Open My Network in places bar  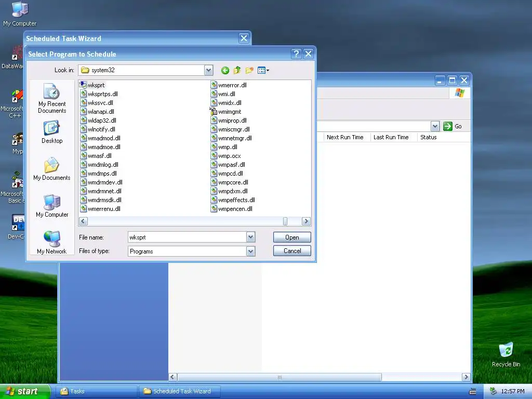tap(52, 242)
